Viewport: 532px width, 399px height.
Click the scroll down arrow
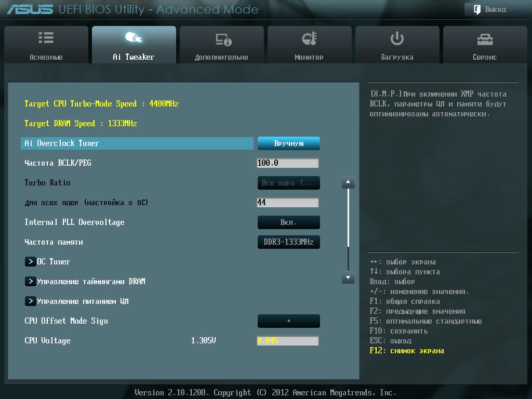pyautogui.click(x=348, y=277)
